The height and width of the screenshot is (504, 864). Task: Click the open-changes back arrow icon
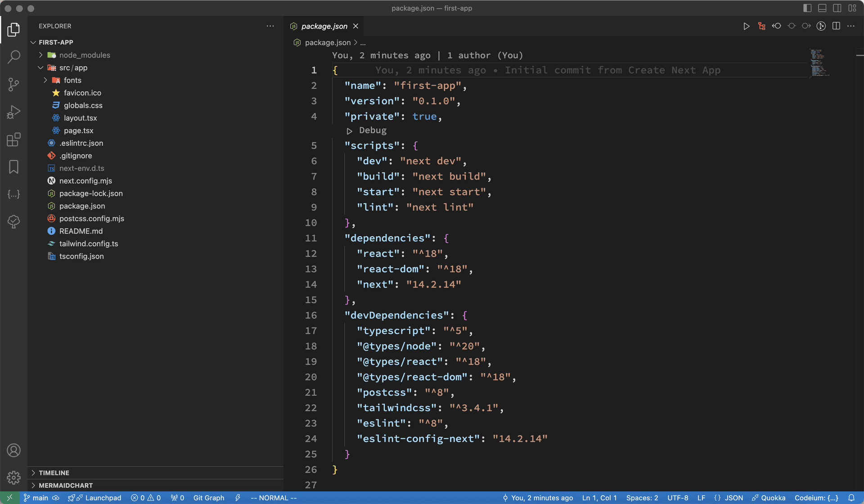tap(776, 26)
